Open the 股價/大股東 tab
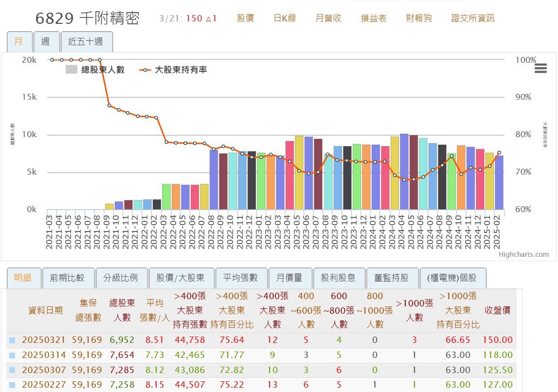The height and width of the screenshot is (392, 558). pos(181,278)
